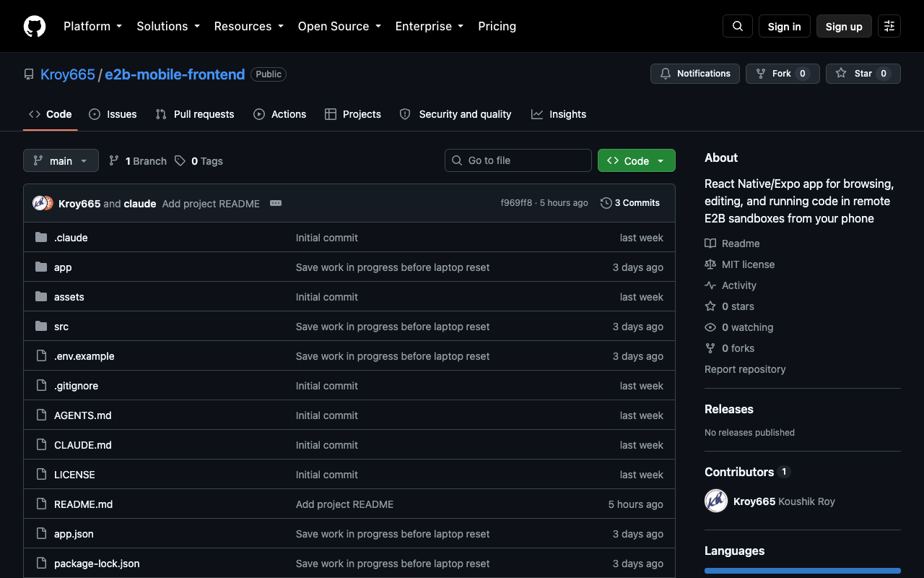Open the green Code dropdown button

click(637, 160)
